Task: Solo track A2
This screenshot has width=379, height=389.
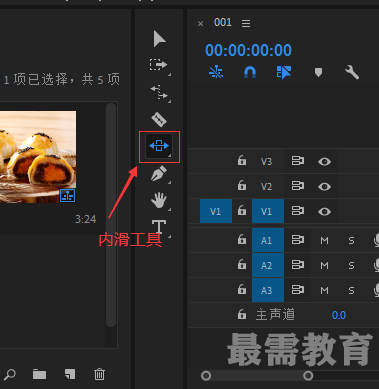Action: click(351, 266)
